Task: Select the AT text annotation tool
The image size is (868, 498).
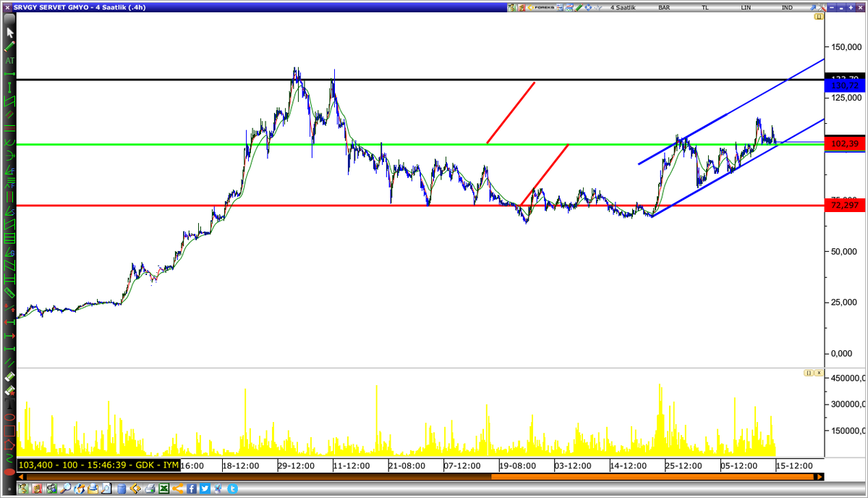Action: pos(10,61)
